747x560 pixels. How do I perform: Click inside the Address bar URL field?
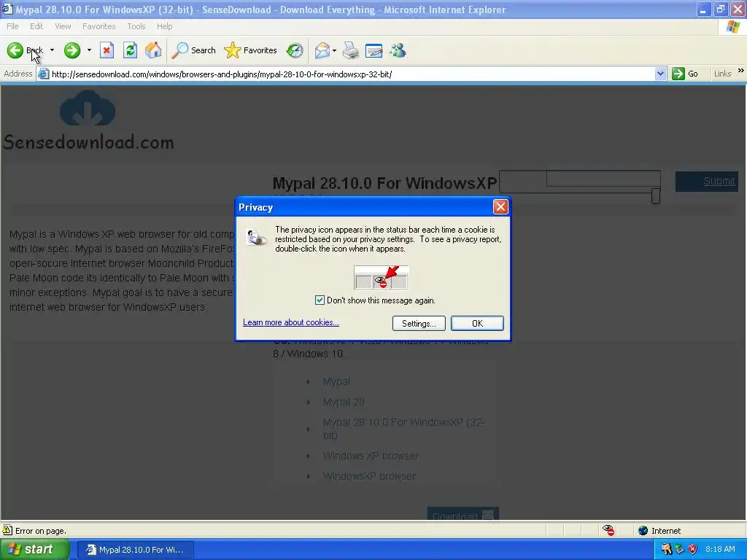click(x=352, y=74)
